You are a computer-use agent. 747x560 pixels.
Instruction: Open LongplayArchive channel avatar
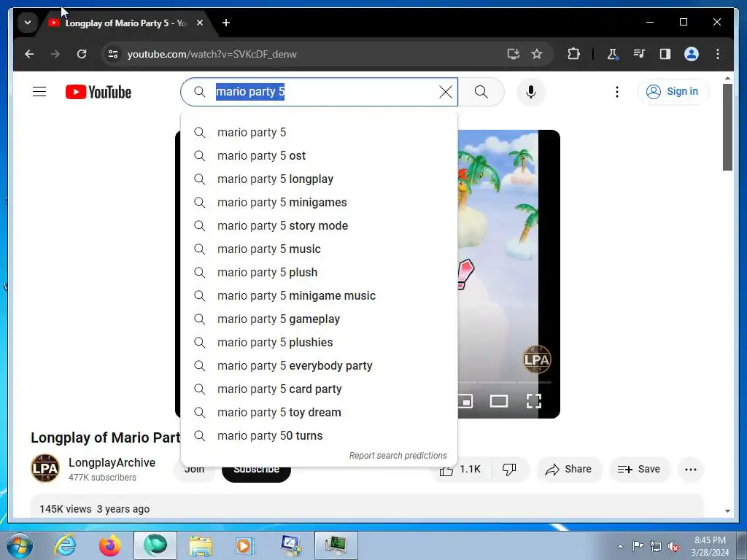[45, 468]
